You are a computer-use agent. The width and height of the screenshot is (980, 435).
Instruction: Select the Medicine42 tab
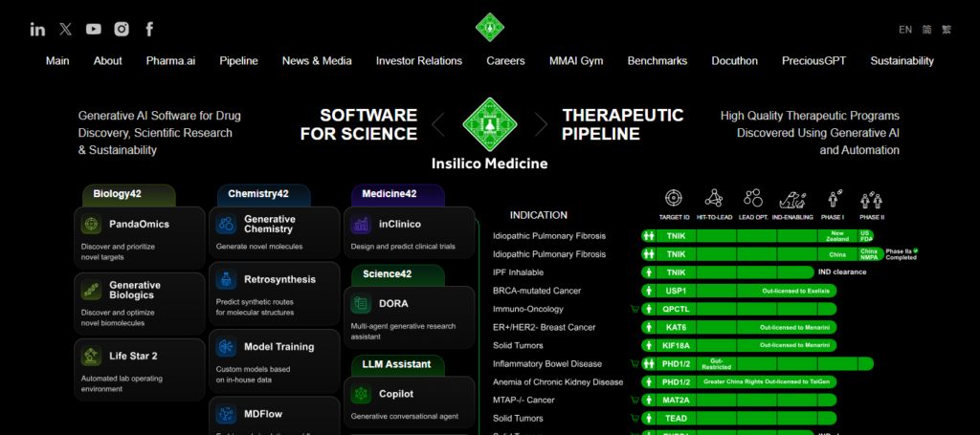[x=398, y=195]
